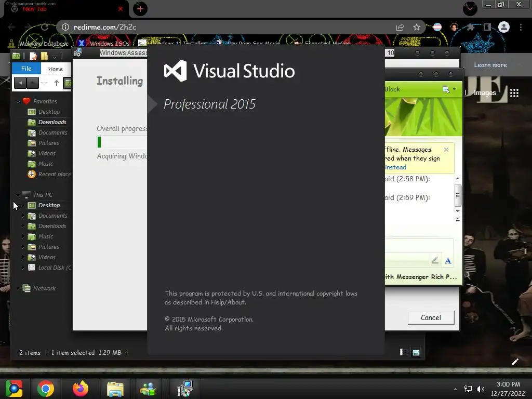
Task: Click Cancel in the installer window
Action: [431, 317]
